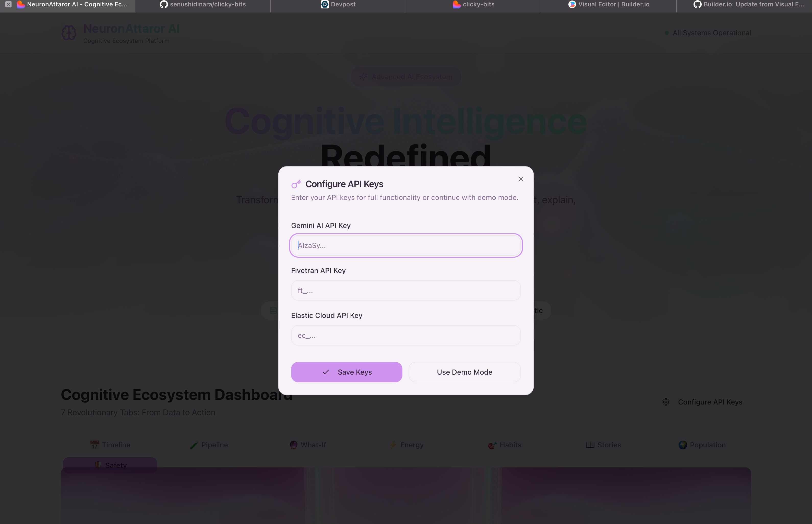Select the Energy lightning tab
Screen dimensions: 812x524
407,445
